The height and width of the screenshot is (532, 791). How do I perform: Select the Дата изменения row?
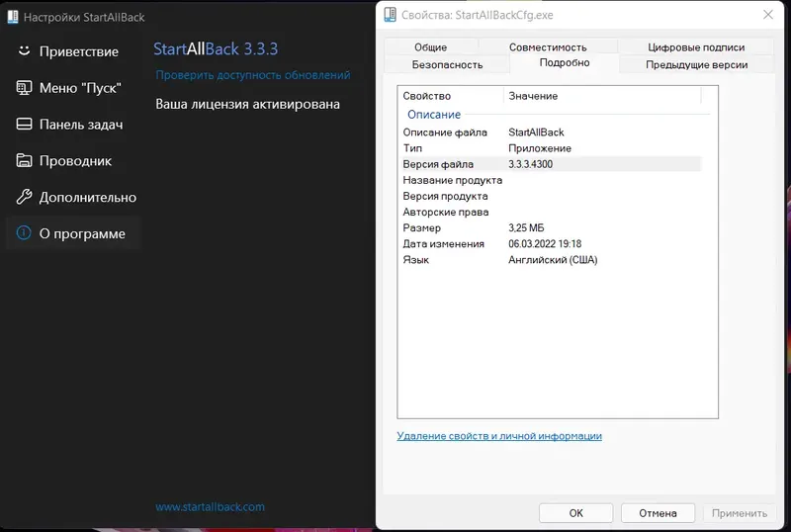click(x=552, y=244)
